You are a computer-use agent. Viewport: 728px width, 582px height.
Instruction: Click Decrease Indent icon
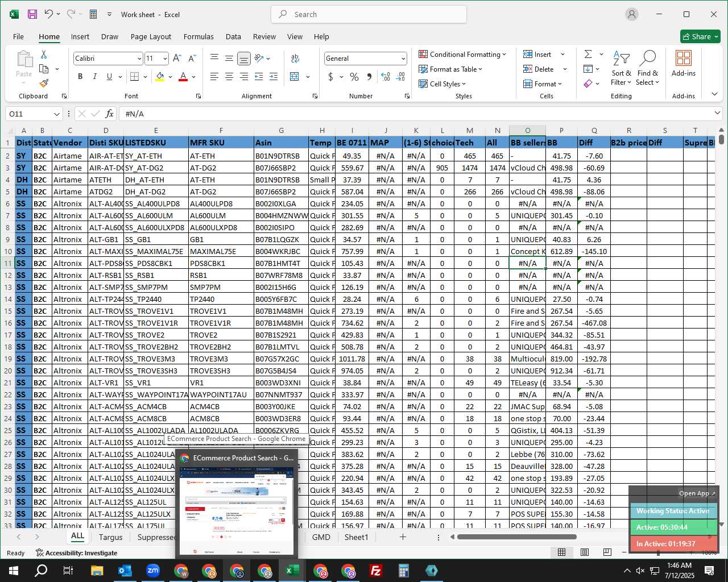[259, 76]
